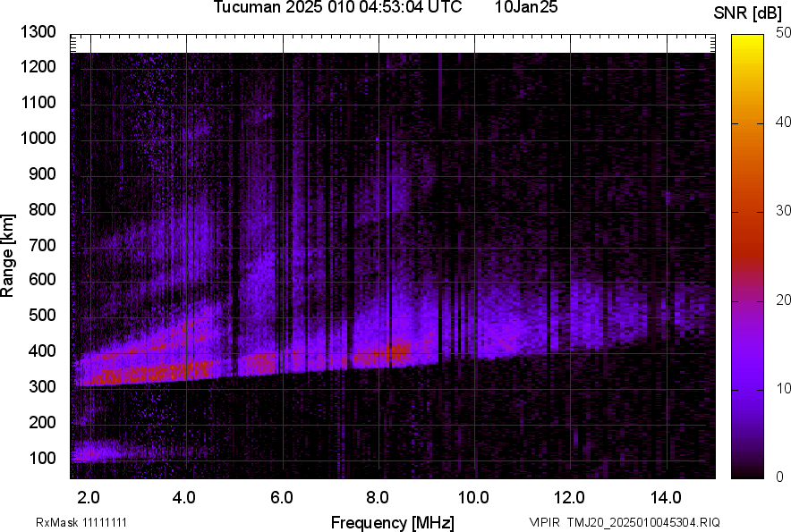Click the 14.0 frequency tick label

[666, 497]
